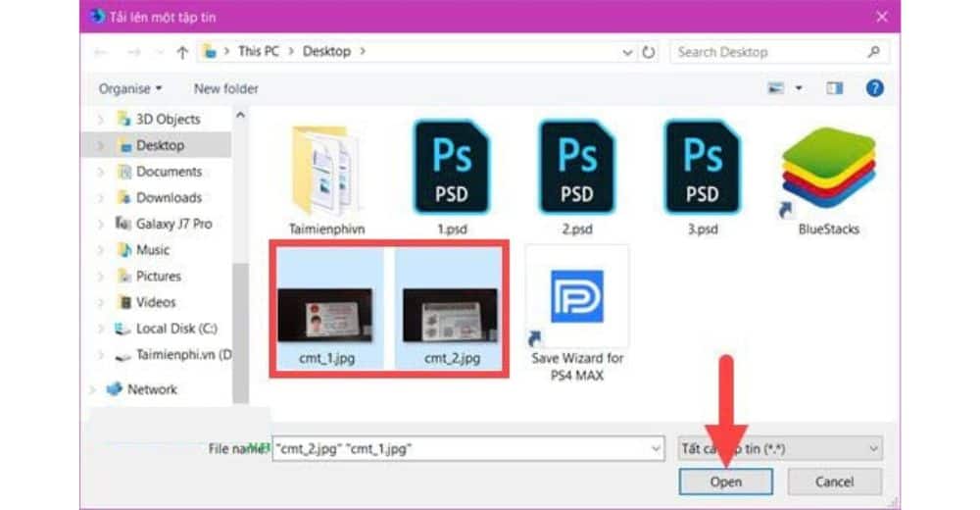This screenshot has height=510, width=980.
Task: Click the refresh button beside address bar
Action: point(648,52)
